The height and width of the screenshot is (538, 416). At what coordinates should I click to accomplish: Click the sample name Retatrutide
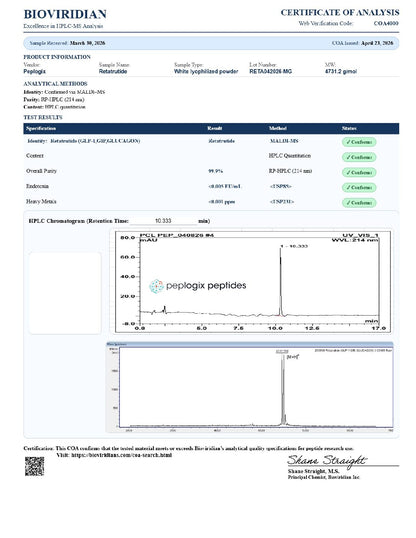(x=113, y=71)
